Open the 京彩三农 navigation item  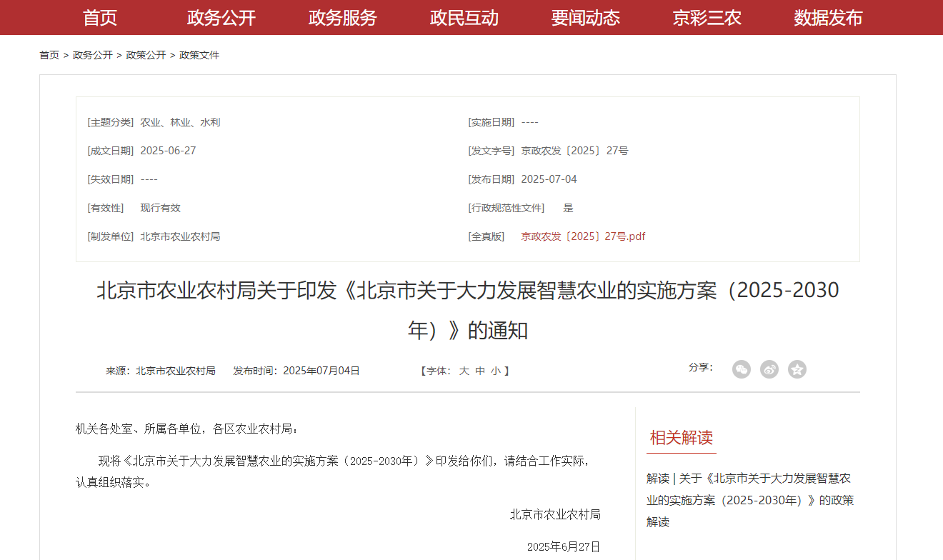pyautogui.click(x=707, y=18)
